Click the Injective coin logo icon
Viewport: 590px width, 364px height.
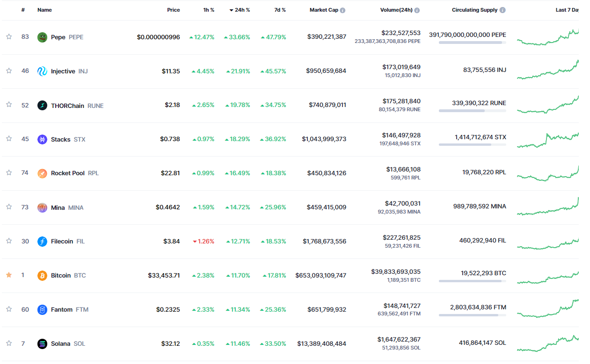click(x=42, y=71)
